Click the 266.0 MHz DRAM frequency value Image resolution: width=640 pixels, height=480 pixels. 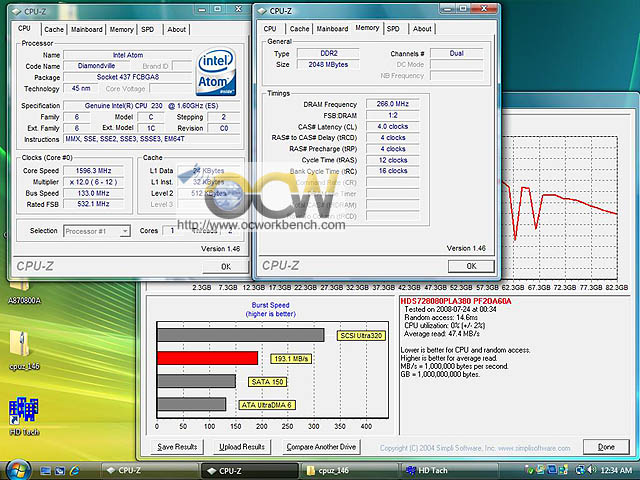pos(393,104)
